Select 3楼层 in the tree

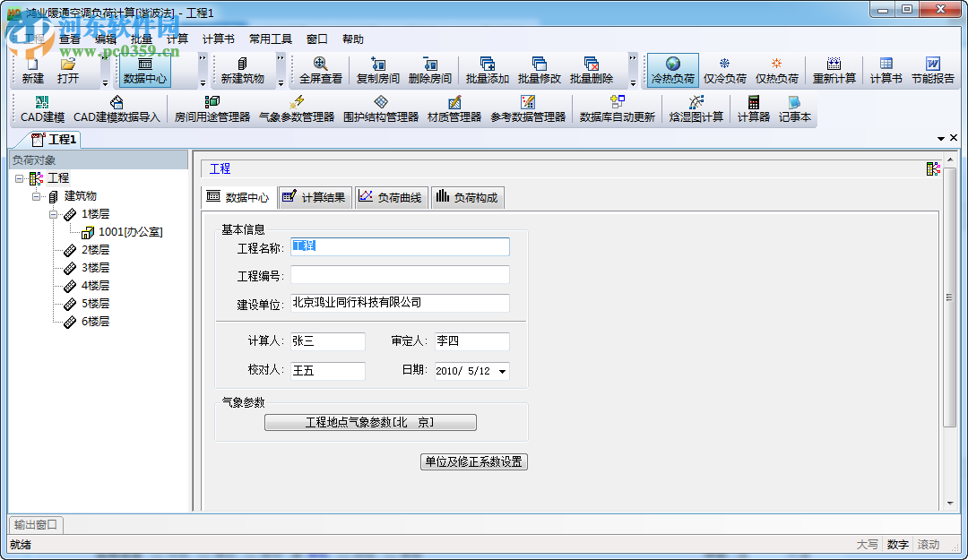95,268
